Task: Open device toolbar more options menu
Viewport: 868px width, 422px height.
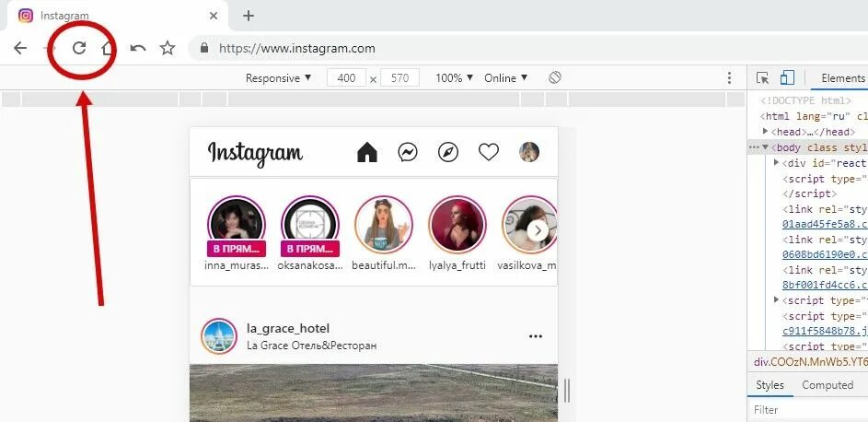Action: click(x=730, y=78)
